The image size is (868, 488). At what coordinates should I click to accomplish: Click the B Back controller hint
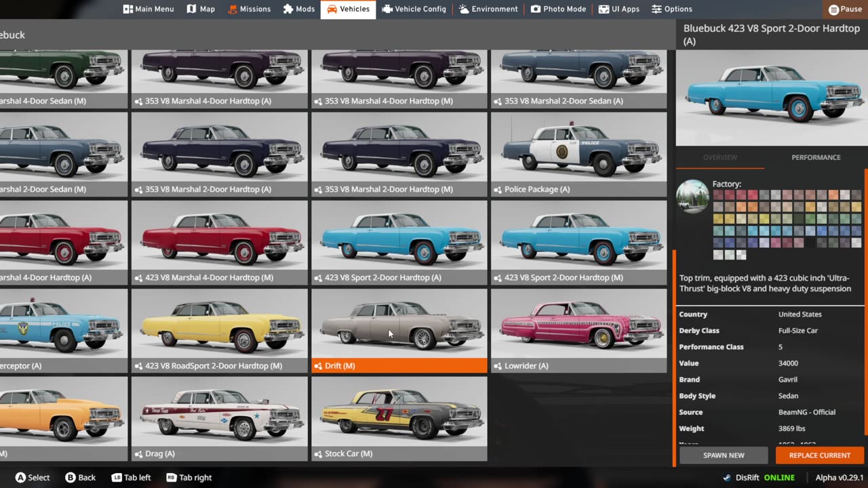pos(80,478)
